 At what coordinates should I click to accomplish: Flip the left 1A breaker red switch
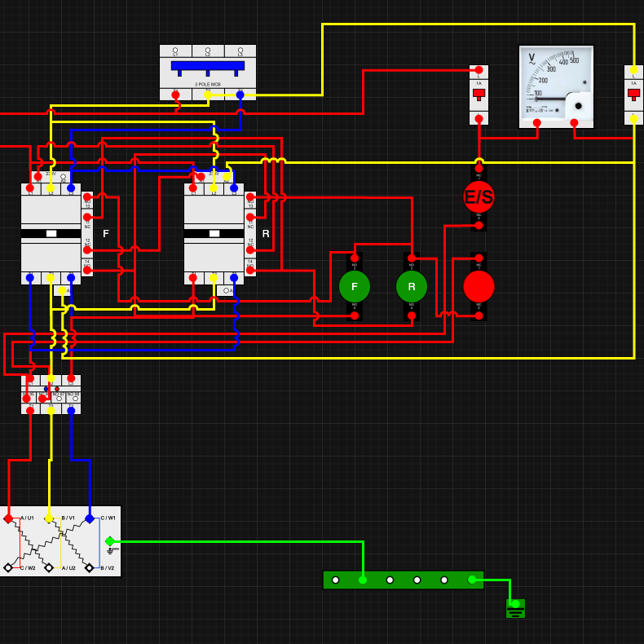click(479, 95)
